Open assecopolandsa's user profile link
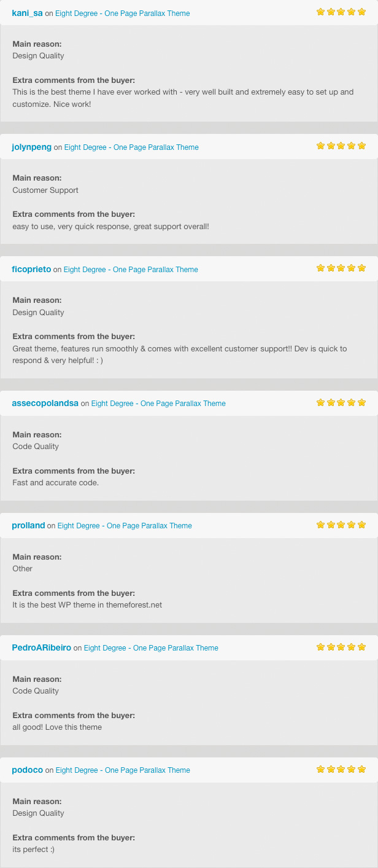378x868 pixels. tap(45, 403)
